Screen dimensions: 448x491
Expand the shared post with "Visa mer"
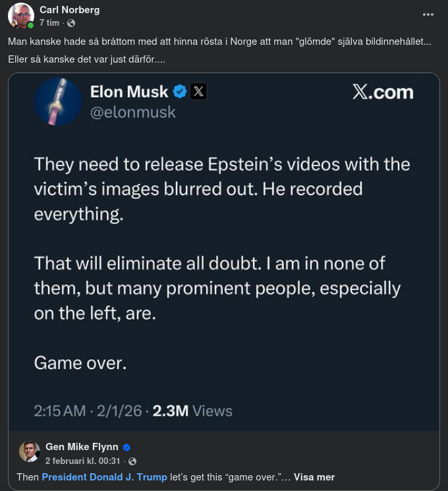[314, 477]
